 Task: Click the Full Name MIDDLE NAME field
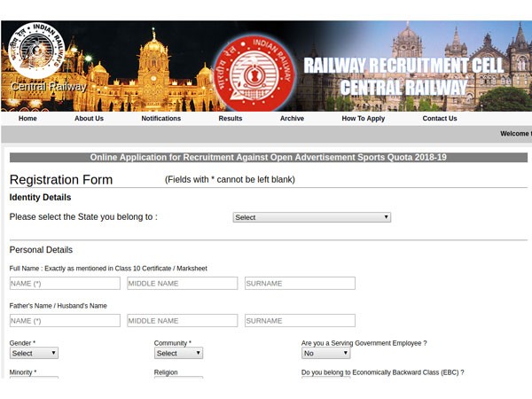point(182,284)
